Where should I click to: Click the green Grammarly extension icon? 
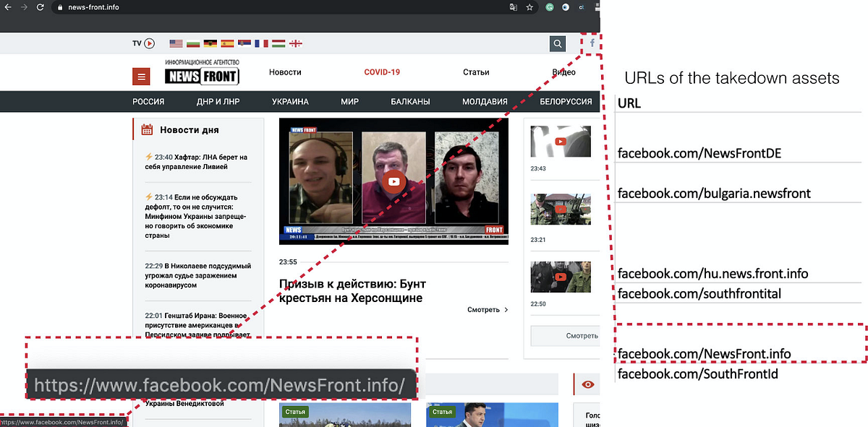[550, 7]
